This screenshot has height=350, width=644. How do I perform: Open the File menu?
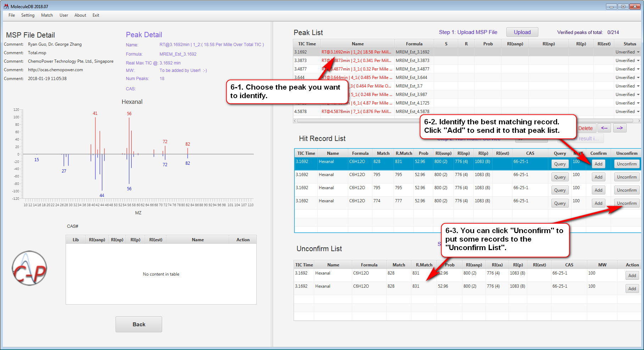12,15
